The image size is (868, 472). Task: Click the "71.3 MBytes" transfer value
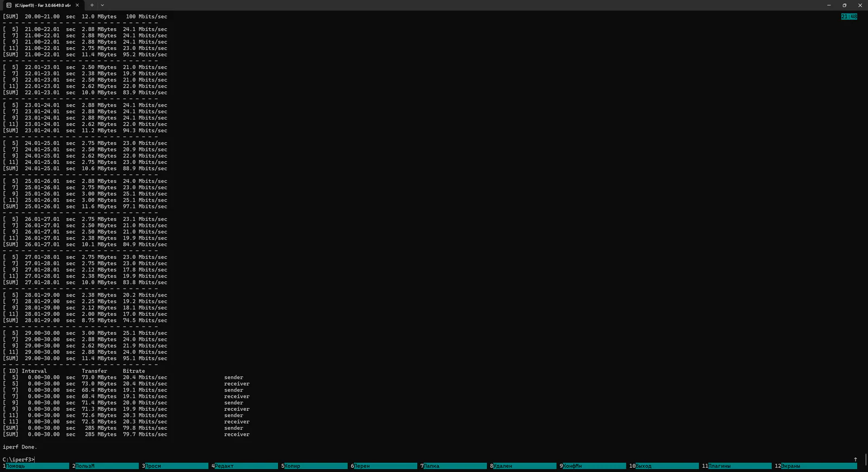pyautogui.click(x=99, y=409)
